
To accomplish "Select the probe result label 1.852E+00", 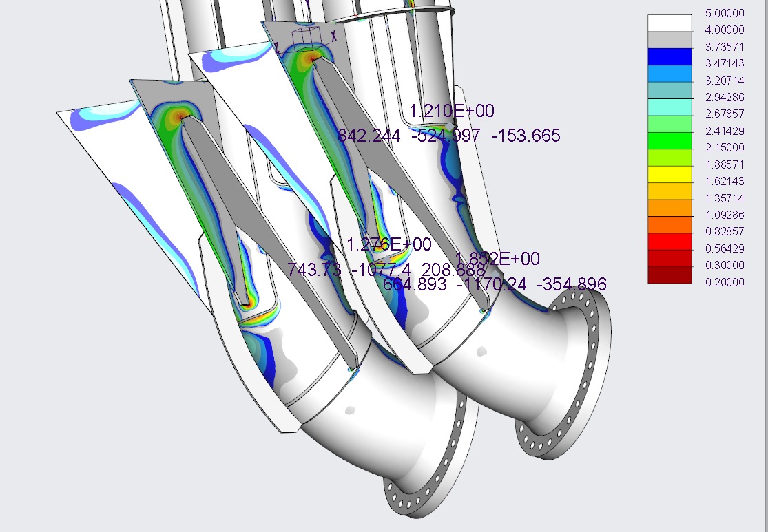I will (497, 258).
